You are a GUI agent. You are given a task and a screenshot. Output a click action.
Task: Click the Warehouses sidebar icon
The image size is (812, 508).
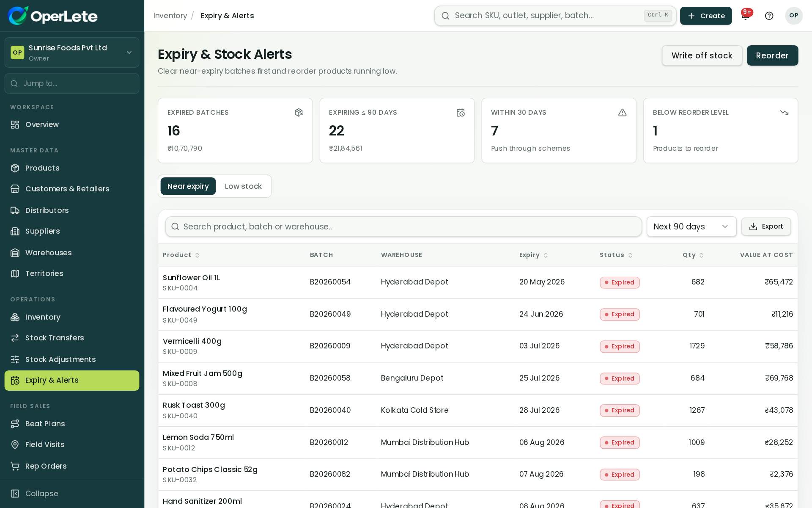(x=15, y=253)
